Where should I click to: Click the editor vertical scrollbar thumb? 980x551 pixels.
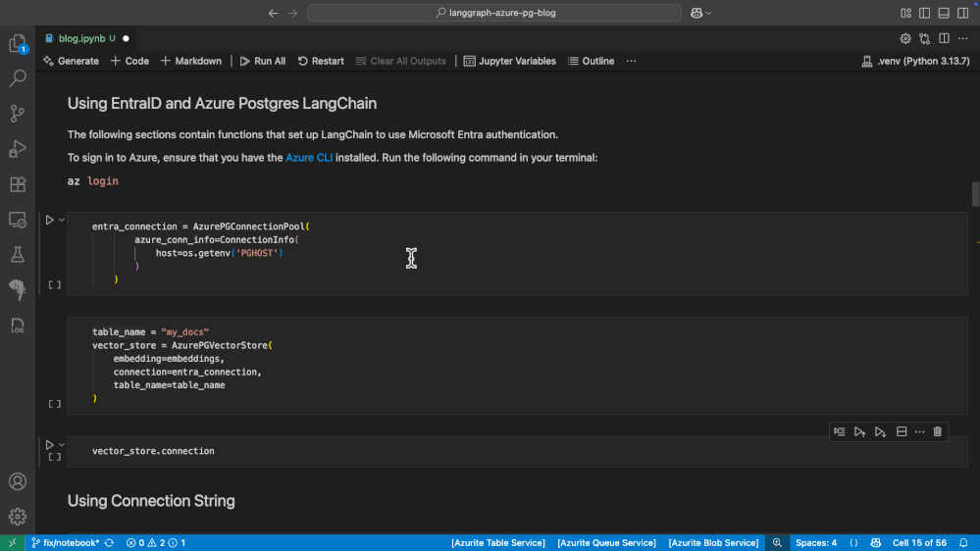[x=975, y=194]
